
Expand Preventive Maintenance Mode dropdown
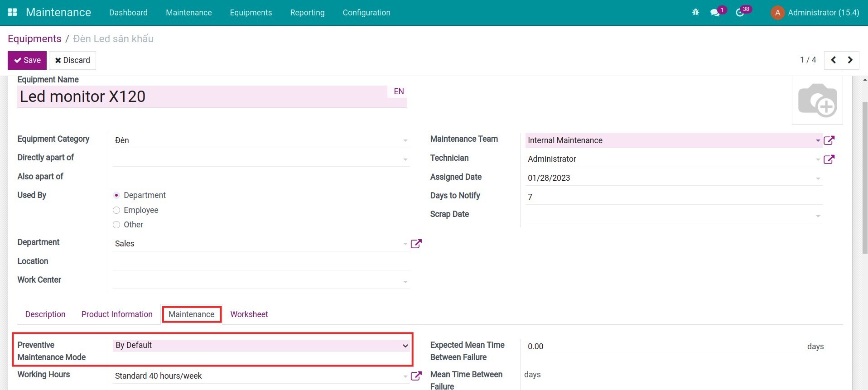[x=260, y=345]
